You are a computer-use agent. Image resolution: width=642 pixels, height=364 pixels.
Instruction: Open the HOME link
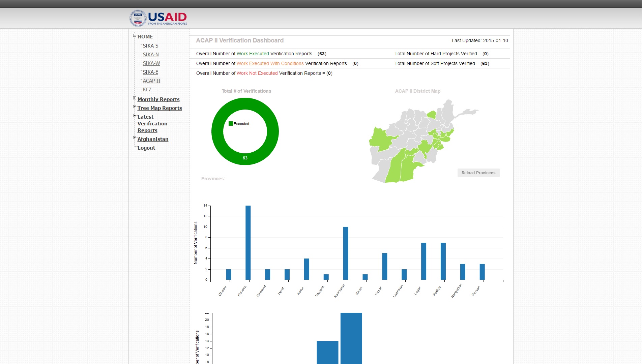tap(145, 37)
